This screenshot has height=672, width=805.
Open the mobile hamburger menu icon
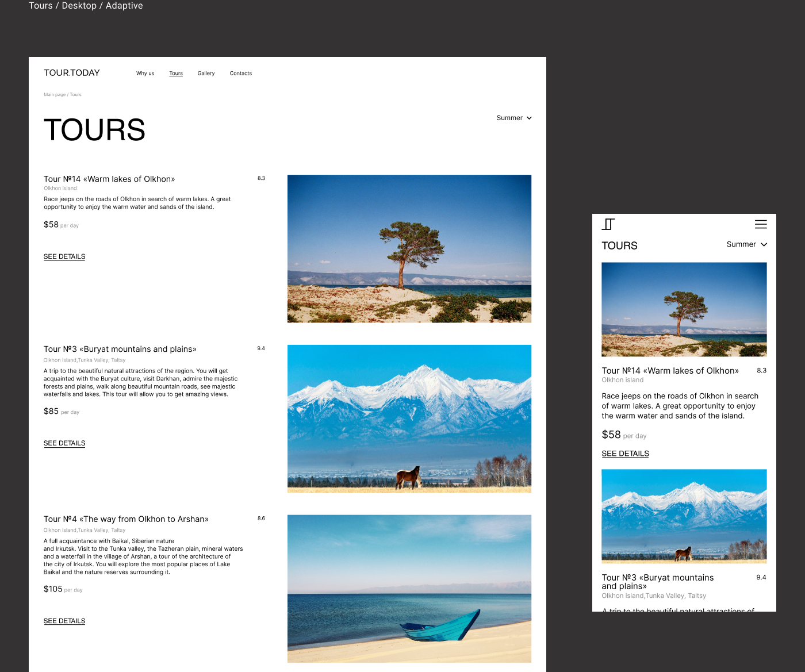pyautogui.click(x=760, y=224)
